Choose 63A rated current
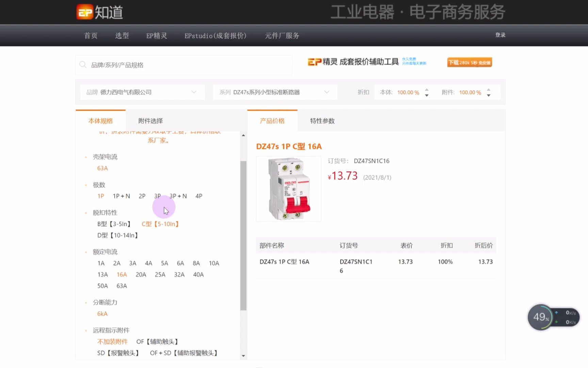The image size is (588, 368). coord(121,286)
